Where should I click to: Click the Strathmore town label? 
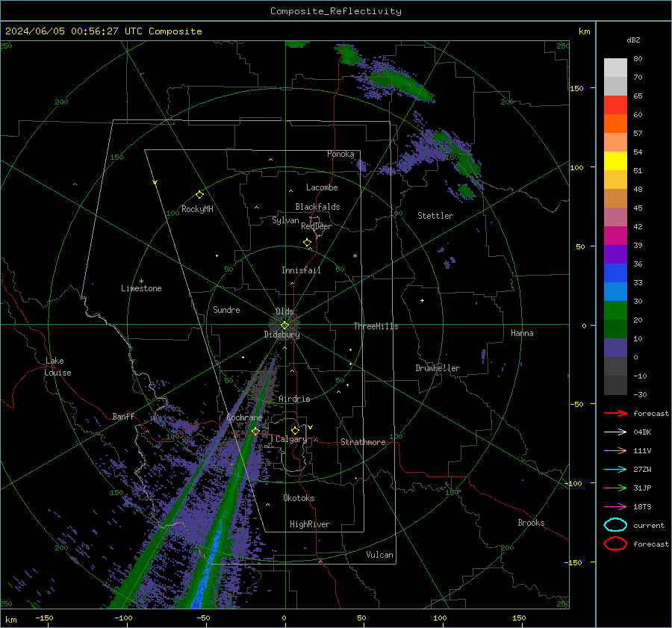pos(363,442)
